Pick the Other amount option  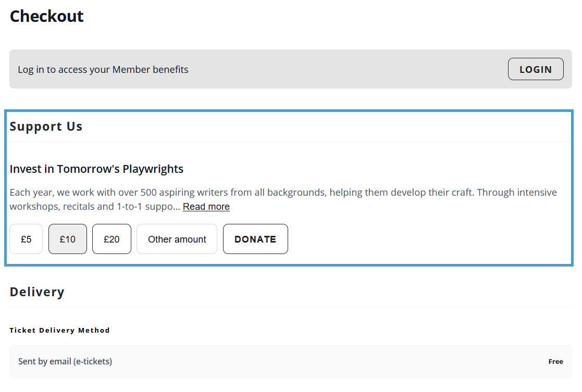coord(177,239)
